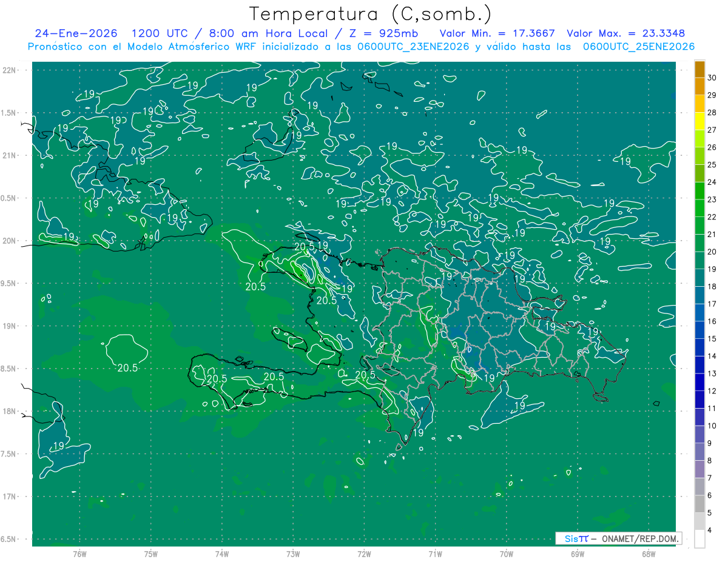
Task: Click the purple color scale segment between 8 and 9
Action: 700,452
